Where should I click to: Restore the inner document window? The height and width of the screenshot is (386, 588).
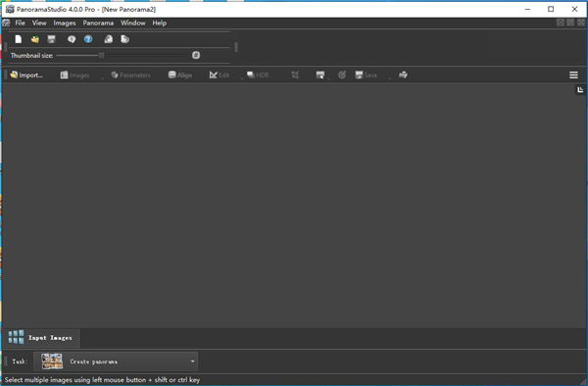570,23
